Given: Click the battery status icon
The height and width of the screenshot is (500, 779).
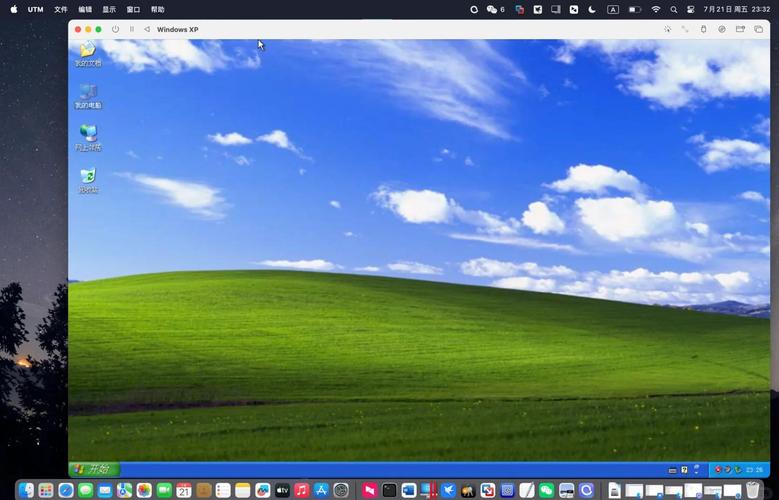Looking at the screenshot, I should click(634, 9).
